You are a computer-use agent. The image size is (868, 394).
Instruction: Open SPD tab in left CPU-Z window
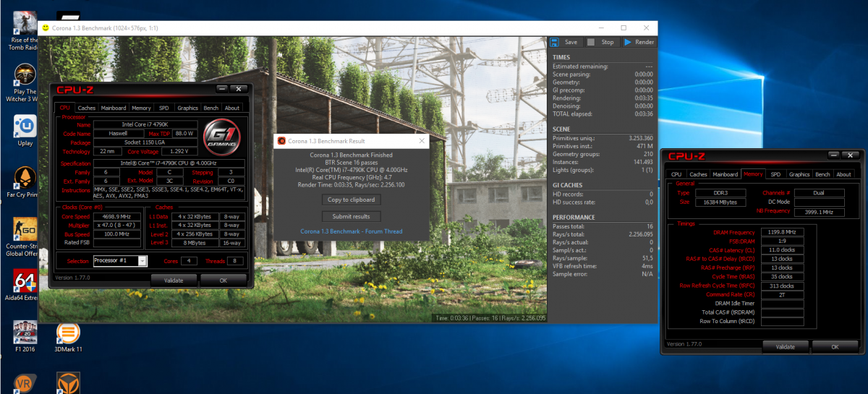164,108
